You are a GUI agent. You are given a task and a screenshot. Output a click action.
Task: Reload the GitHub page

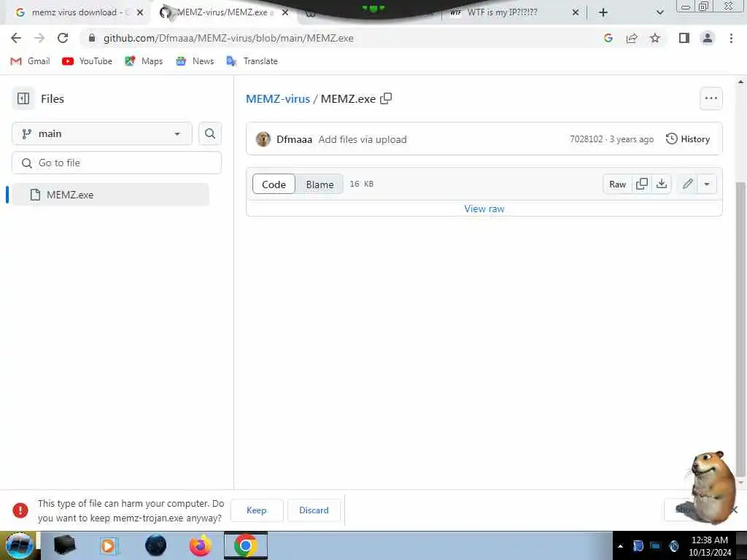coord(63,38)
